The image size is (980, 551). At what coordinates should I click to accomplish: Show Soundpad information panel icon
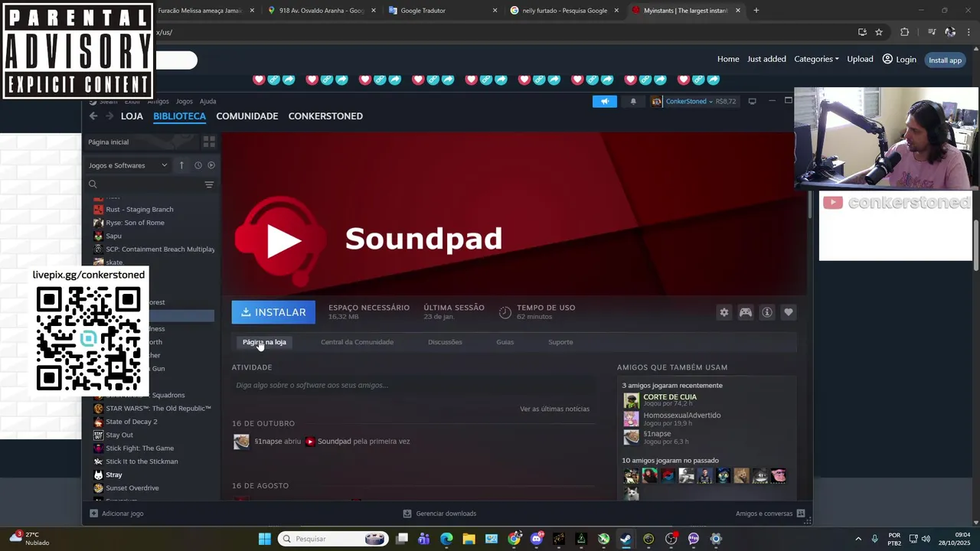pyautogui.click(x=766, y=312)
